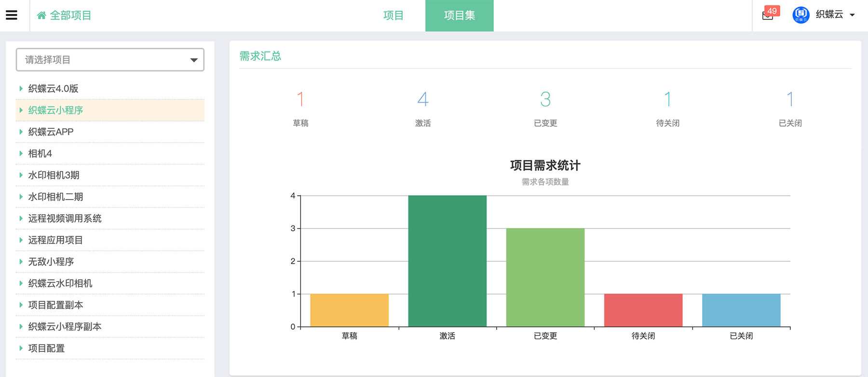Select the 水印相机3期 project
The image size is (868, 377).
(x=54, y=175)
